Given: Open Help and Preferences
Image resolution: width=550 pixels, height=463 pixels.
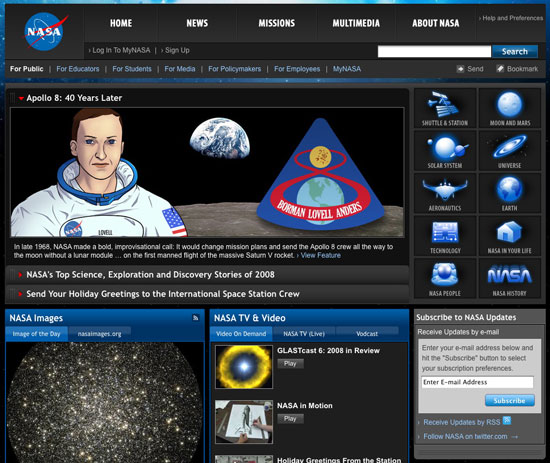Looking at the screenshot, I should pyautogui.click(x=511, y=18).
